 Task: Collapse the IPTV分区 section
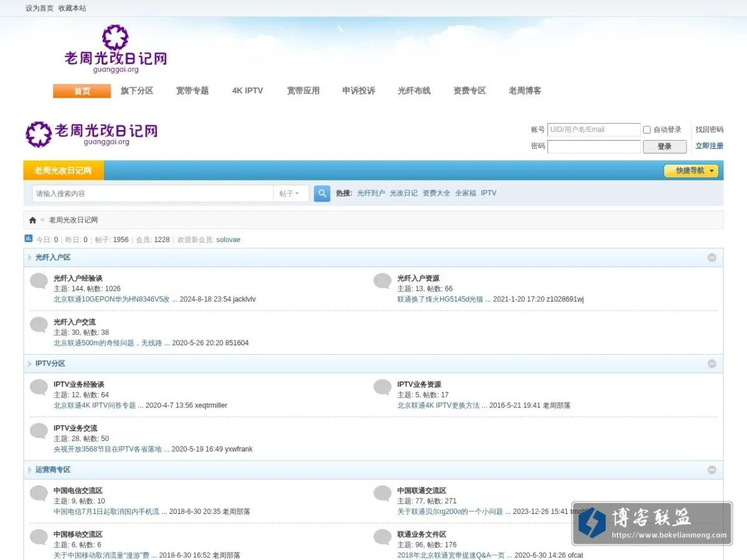tap(712, 364)
